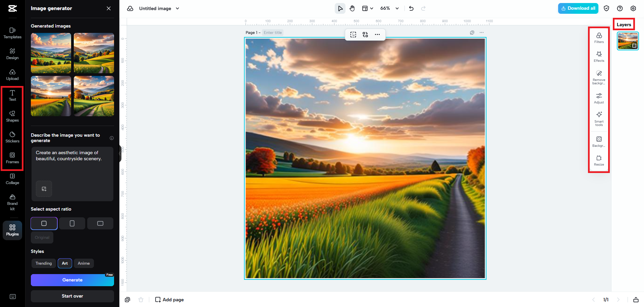Switch to the Layers tab
Viewport: 644px width, 307px height.
coord(624,24)
